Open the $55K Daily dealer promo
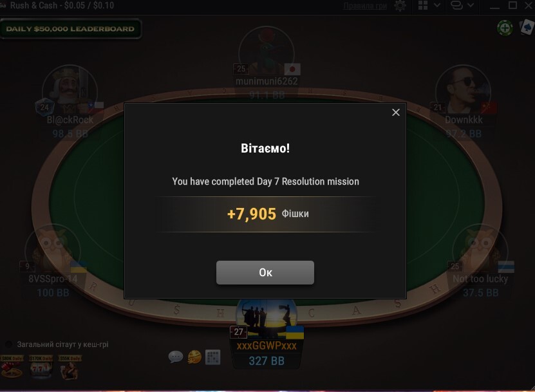535x392 pixels. pyautogui.click(x=70, y=367)
